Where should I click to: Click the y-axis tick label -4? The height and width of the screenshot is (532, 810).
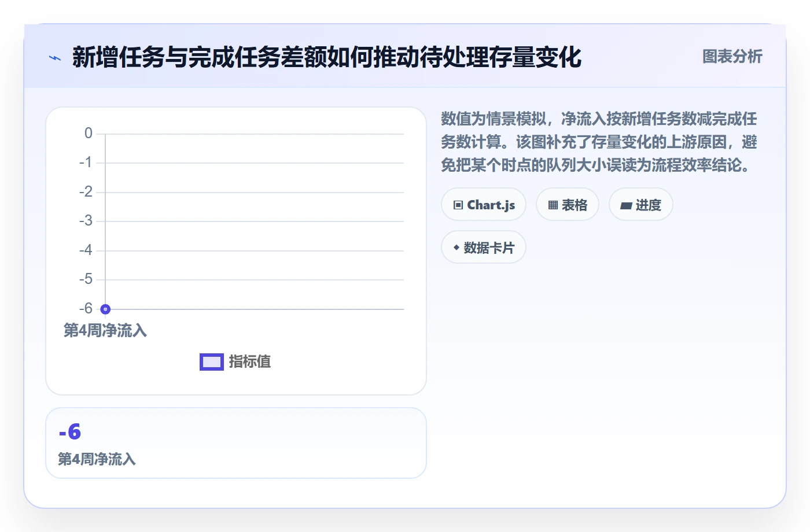point(86,250)
